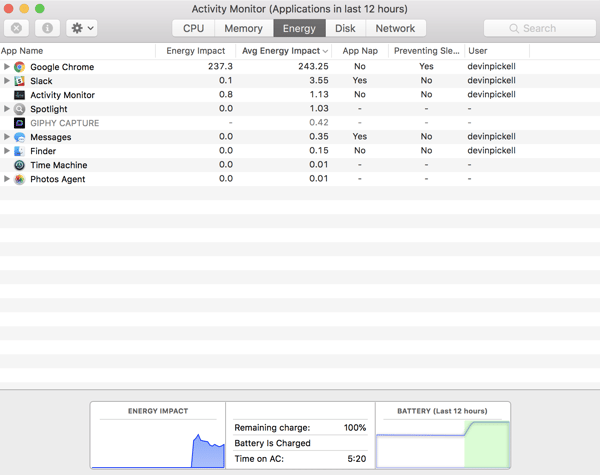Open the gear actions dropdown menu
The image size is (600, 475).
82,28
